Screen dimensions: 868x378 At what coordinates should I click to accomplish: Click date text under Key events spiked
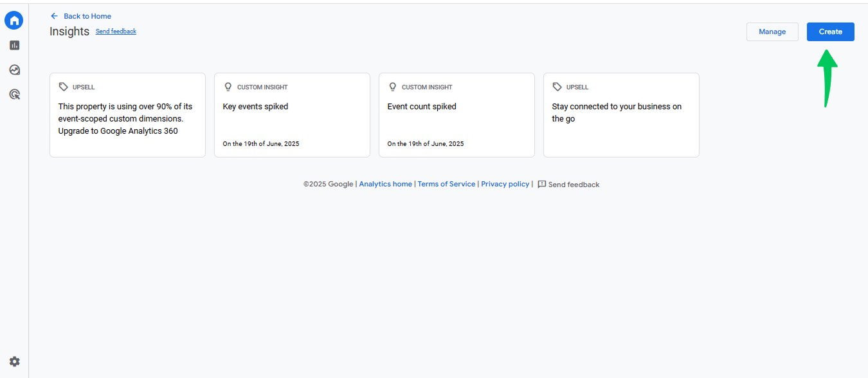[261, 143]
